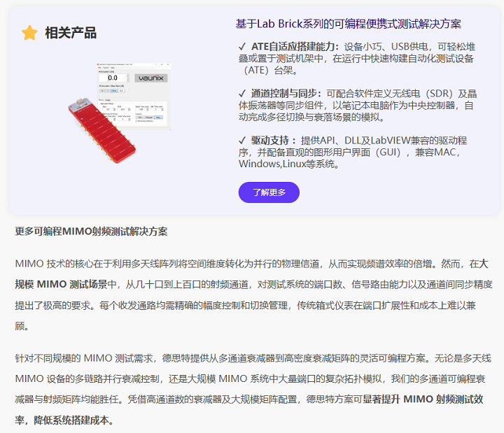Click checkmark beside 驱动支持
This screenshot has height=433, width=504.
tap(242, 141)
